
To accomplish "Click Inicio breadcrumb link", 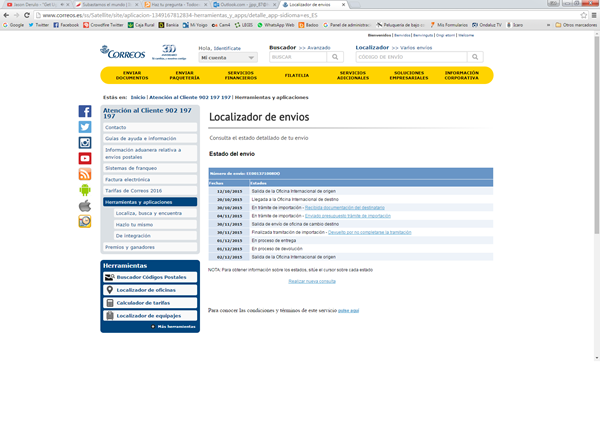I will (x=138, y=97).
